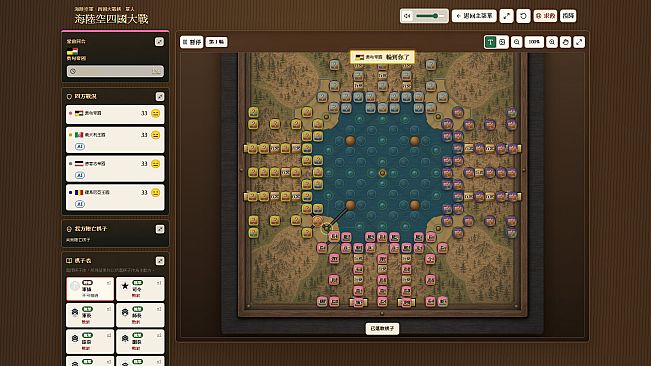
Task: Enable the green T text label mode
Action: 490,42
